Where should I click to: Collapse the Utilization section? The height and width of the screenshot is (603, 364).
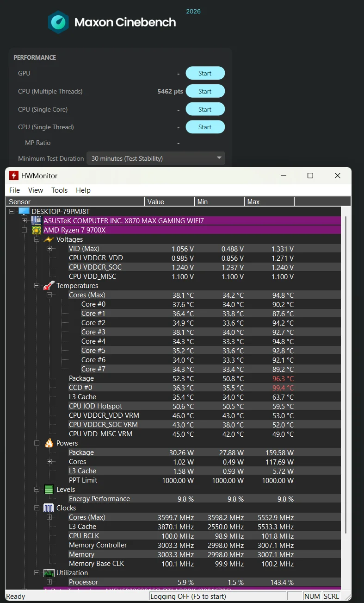[37, 573]
